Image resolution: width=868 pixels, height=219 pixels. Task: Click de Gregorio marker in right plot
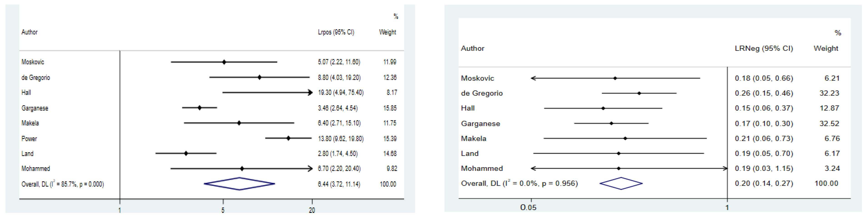(x=639, y=93)
